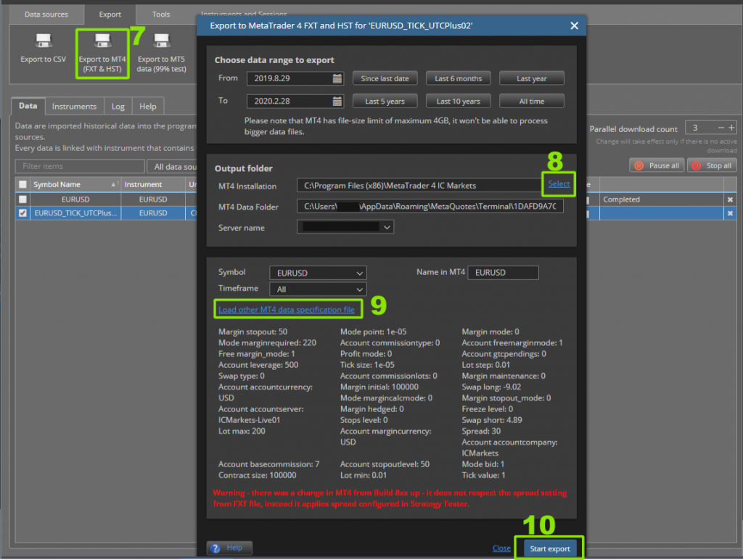Click the Name in MT4 field
The height and width of the screenshot is (560, 743).
[x=503, y=273]
